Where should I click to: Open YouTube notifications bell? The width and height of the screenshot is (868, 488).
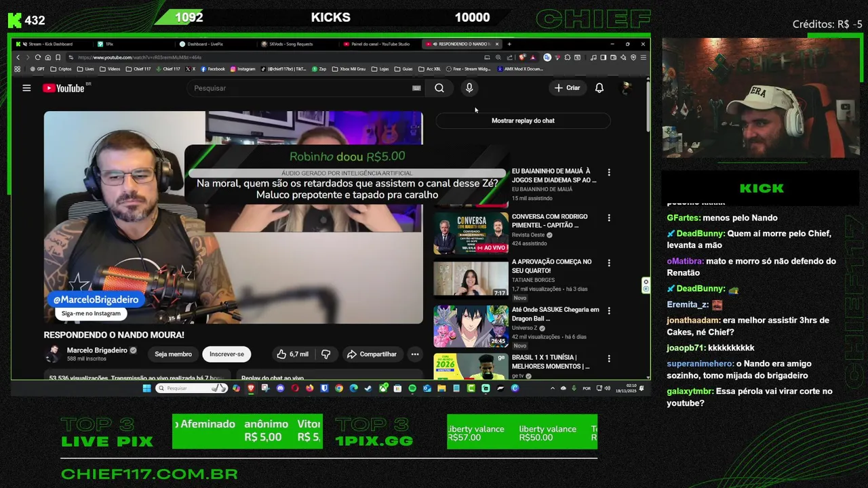599,88
